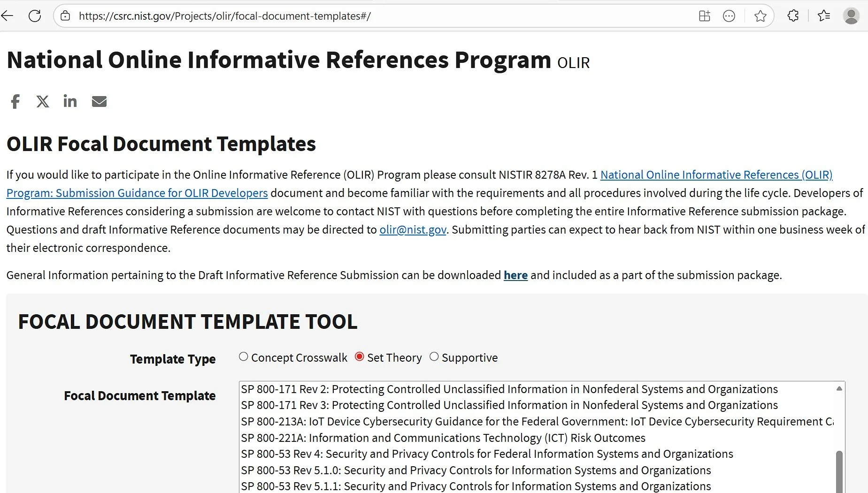View site information lock icon
Image resolution: width=868 pixels, height=493 pixels.
pyautogui.click(x=65, y=16)
